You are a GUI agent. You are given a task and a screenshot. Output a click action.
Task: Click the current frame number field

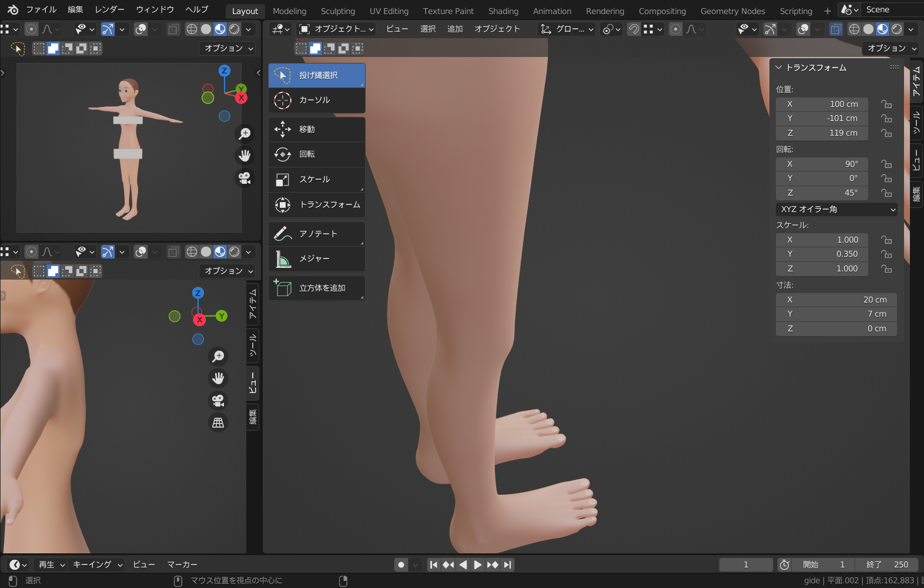(x=745, y=565)
